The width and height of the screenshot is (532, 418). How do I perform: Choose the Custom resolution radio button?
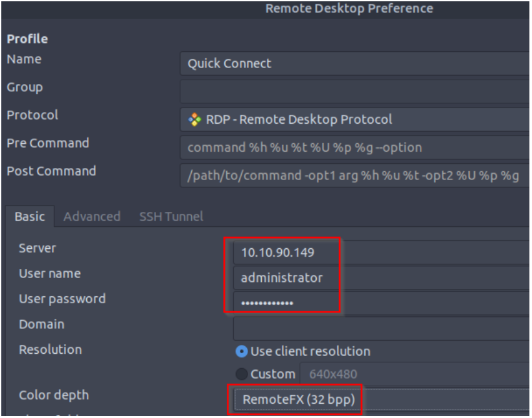[x=242, y=375]
